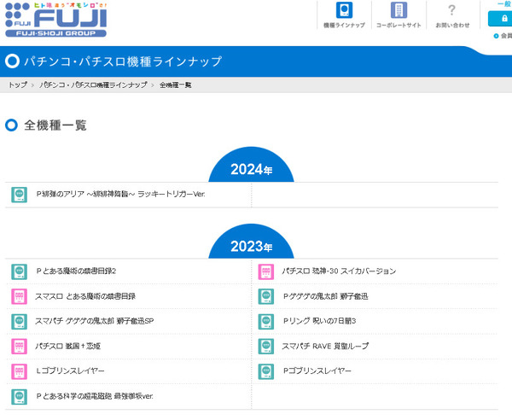512x420 pixels.
Task: Open Pとある科学の超電磁砲 最強御坂ver. link
Action: coord(95,396)
